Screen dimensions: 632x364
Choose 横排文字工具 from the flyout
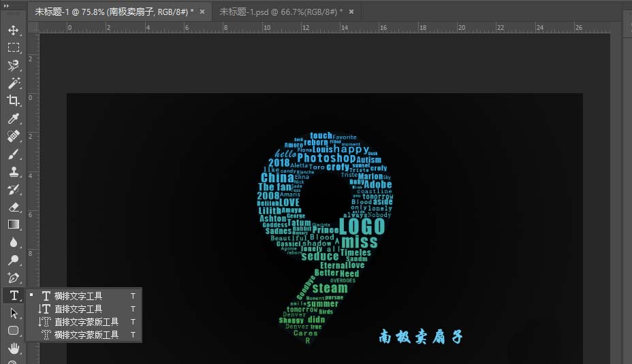[x=84, y=296]
